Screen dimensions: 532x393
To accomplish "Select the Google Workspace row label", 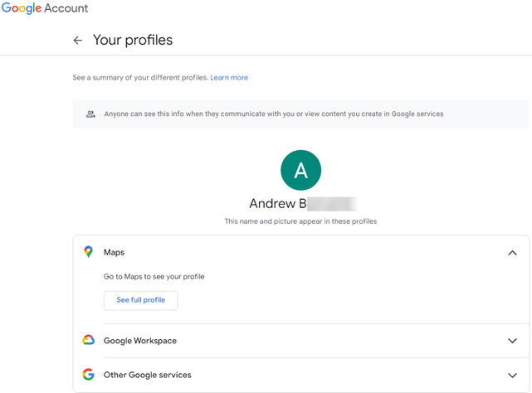I will (140, 341).
